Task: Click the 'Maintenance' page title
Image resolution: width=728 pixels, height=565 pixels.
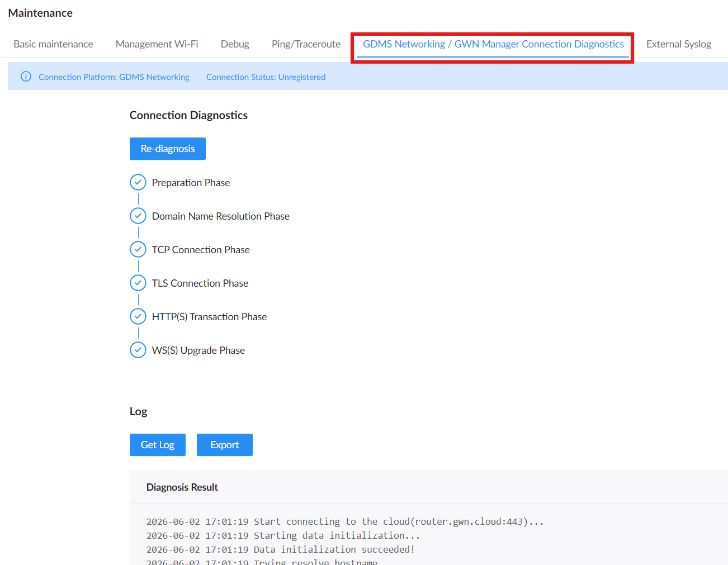Action: [40, 13]
